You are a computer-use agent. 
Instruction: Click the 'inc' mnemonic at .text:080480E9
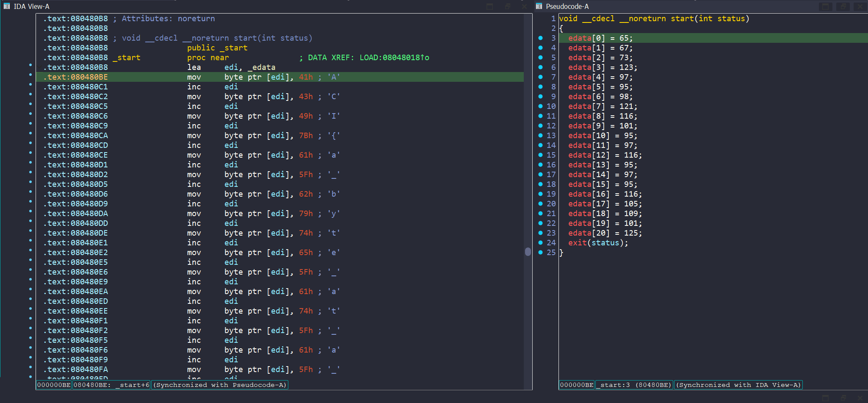point(194,282)
